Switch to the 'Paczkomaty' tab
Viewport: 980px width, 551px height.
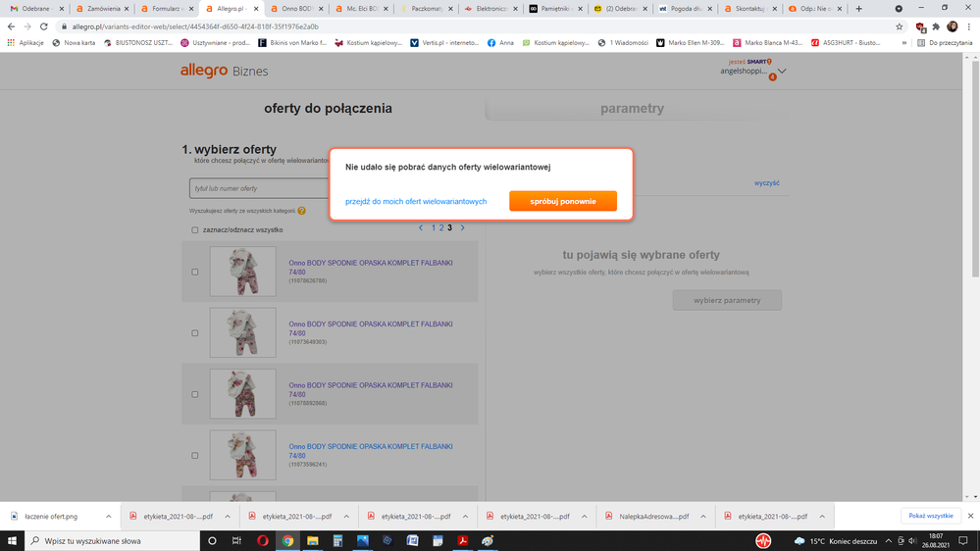[x=427, y=9]
